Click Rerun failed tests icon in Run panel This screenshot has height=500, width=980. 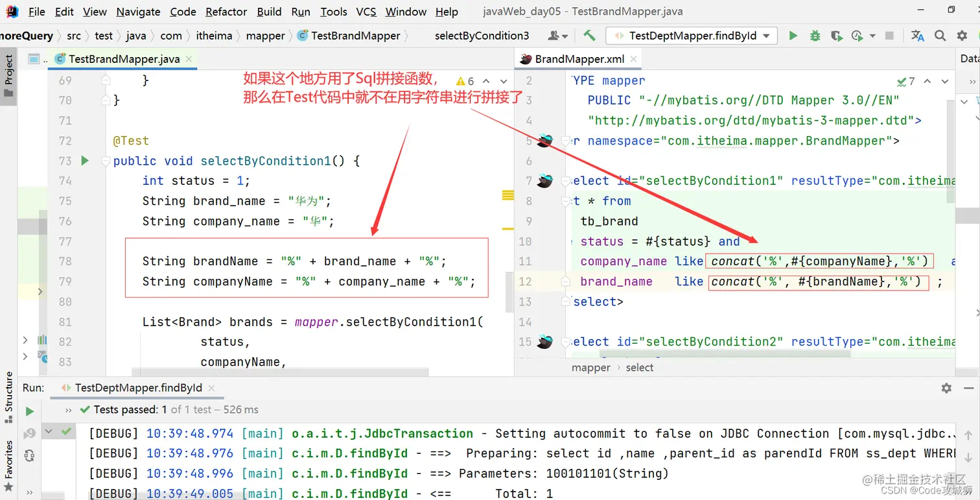coord(29,434)
